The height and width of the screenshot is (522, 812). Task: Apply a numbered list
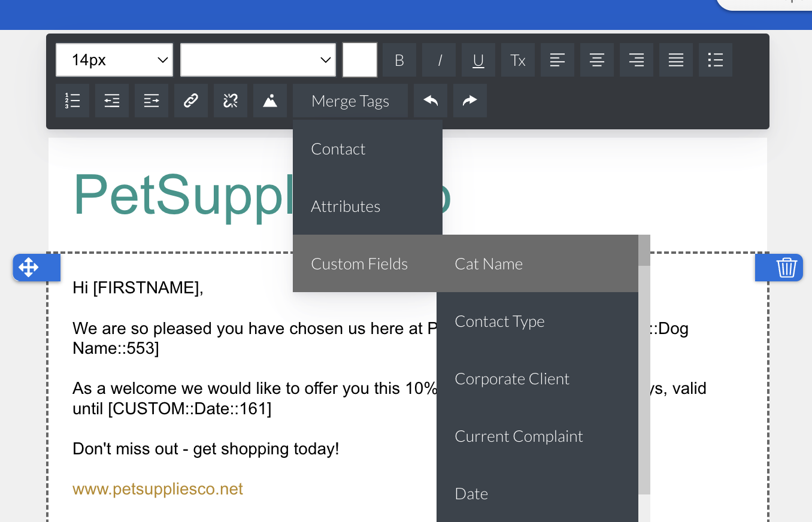click(x=72, y=101)
